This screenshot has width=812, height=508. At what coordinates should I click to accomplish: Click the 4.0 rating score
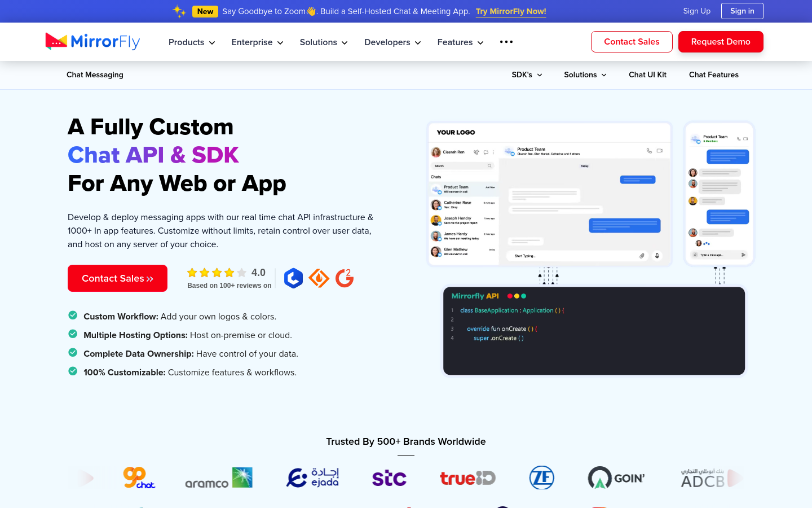click(258, 273)
